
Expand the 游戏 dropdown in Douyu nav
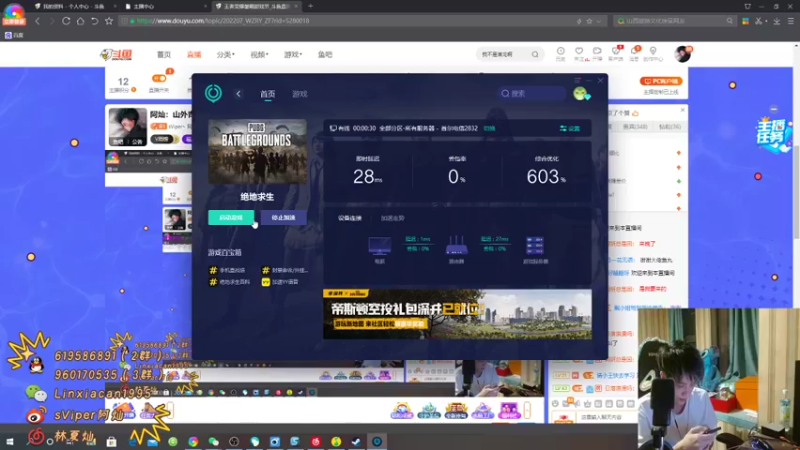coord(293,55)
